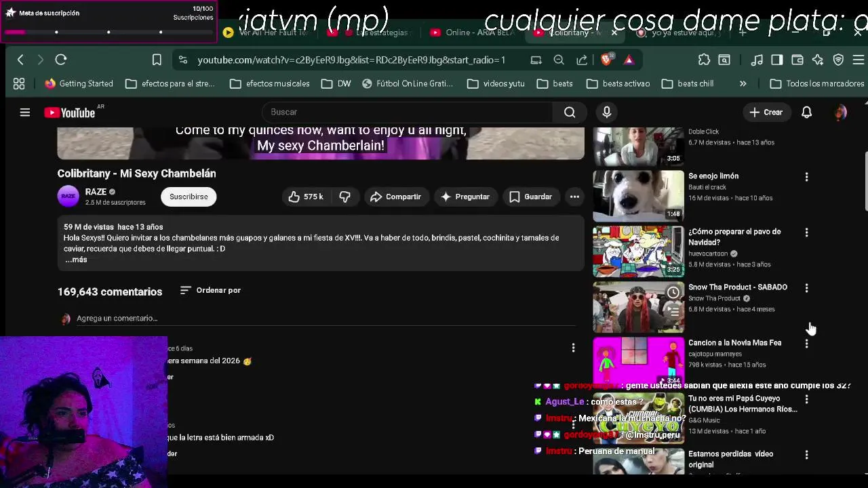
Task: Dislike the video with the thumbs-down
Action: coord(345,197)
